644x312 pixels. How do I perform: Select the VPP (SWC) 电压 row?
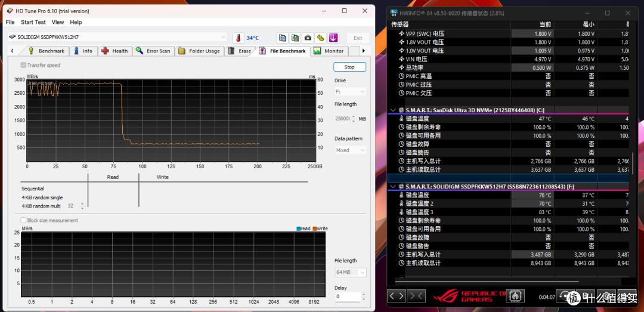[x=509, y=34]
